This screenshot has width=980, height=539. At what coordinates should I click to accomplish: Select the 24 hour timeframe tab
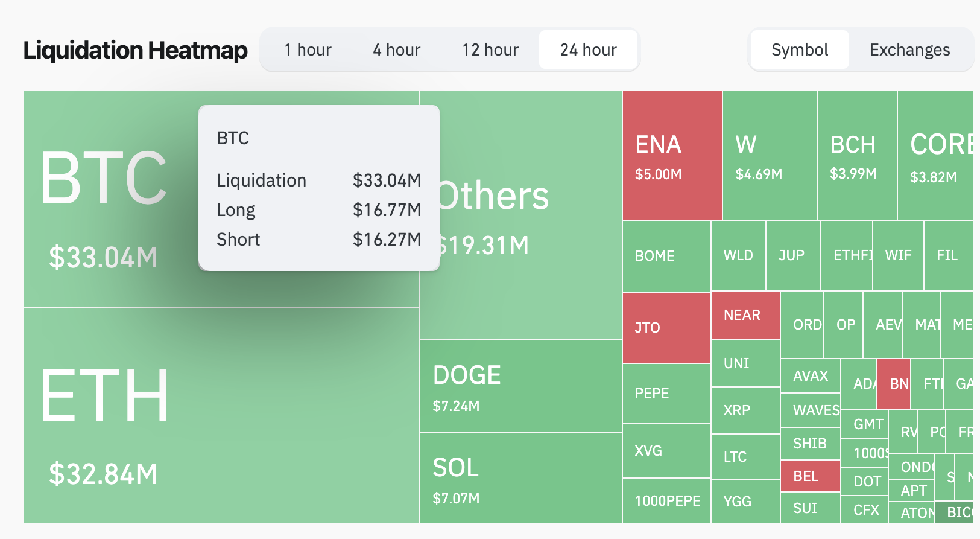click(x=588, y=49)
